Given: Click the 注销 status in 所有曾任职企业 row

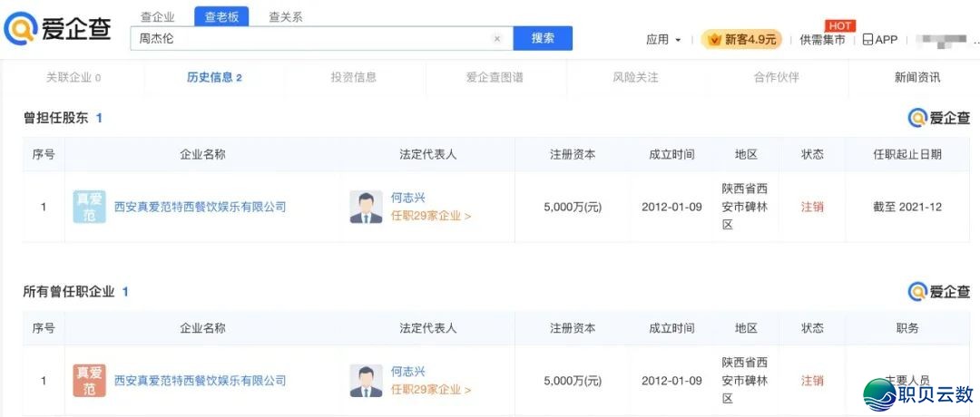Looking at the screenshot, I should coord(812,380).
